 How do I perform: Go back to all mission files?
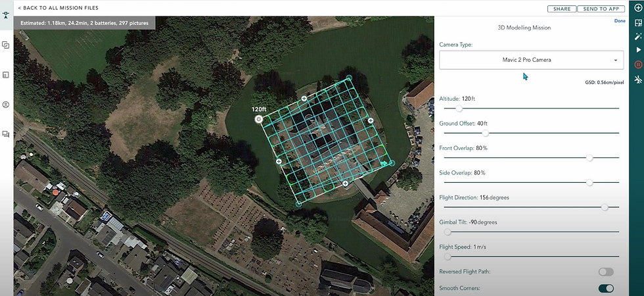pyautogui.click(x=58, y=8)
